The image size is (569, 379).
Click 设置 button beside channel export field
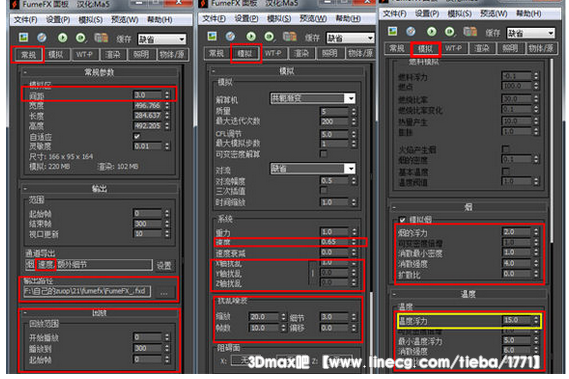coord(164,266)
